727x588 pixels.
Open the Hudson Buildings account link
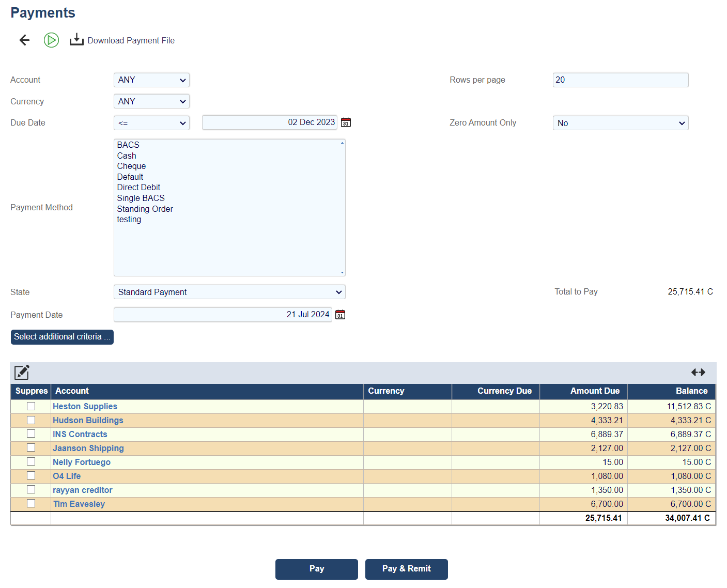coord(88,421)
